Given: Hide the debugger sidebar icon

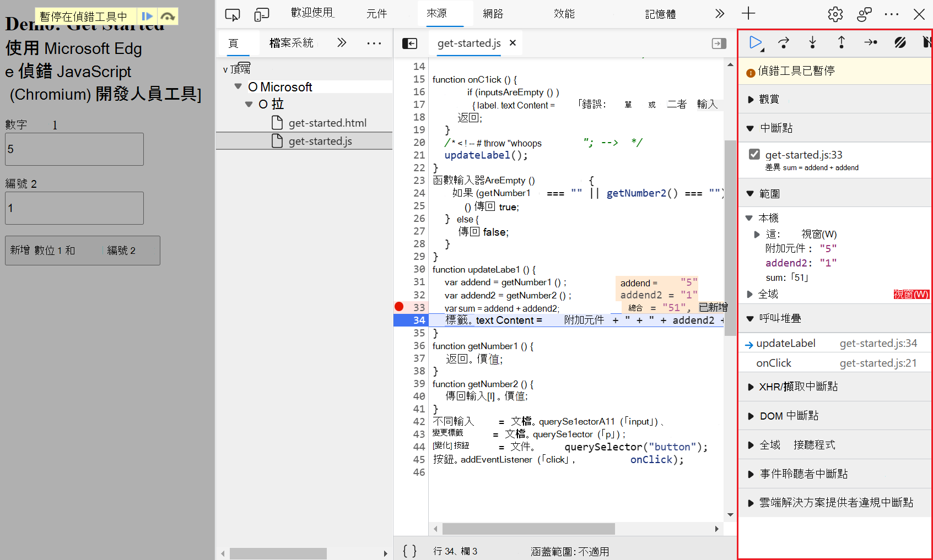Looking at the screenshot, I should point(719,44).
